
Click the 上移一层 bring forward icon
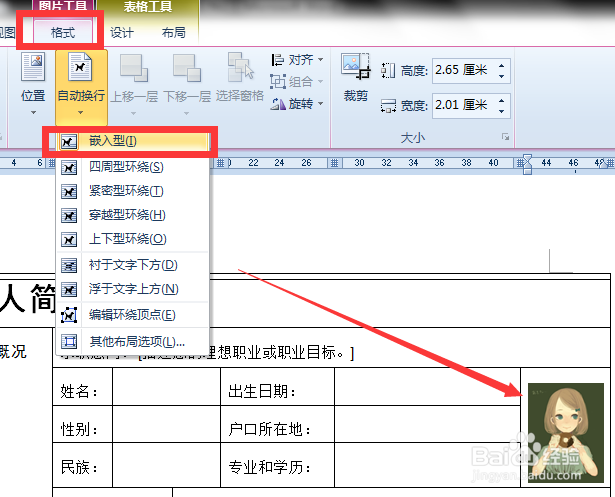(x=134, y=68)
